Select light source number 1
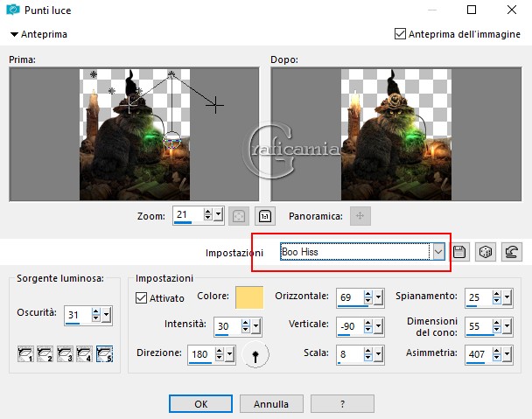Screen dimensions: 532x419 click(x=25, y=354)
